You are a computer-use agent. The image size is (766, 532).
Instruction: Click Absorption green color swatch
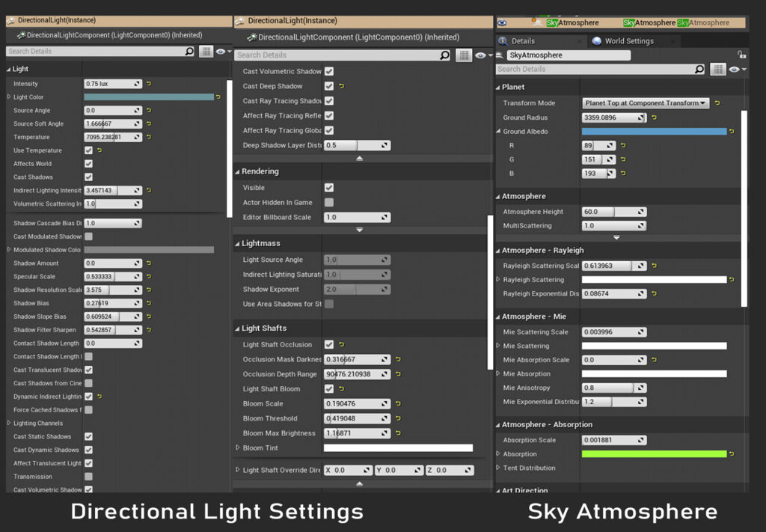pyautogui.click(x=654, y=453)
